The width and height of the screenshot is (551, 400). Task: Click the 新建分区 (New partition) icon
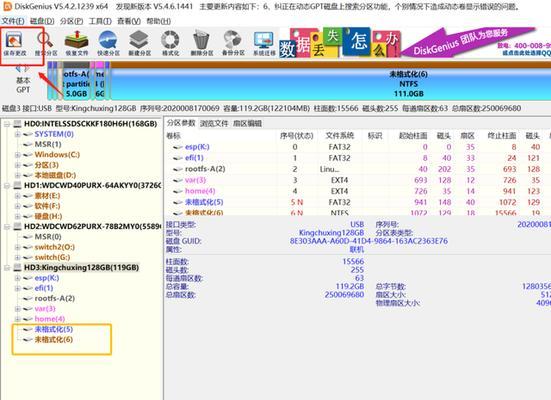click(x=139, y=43)
